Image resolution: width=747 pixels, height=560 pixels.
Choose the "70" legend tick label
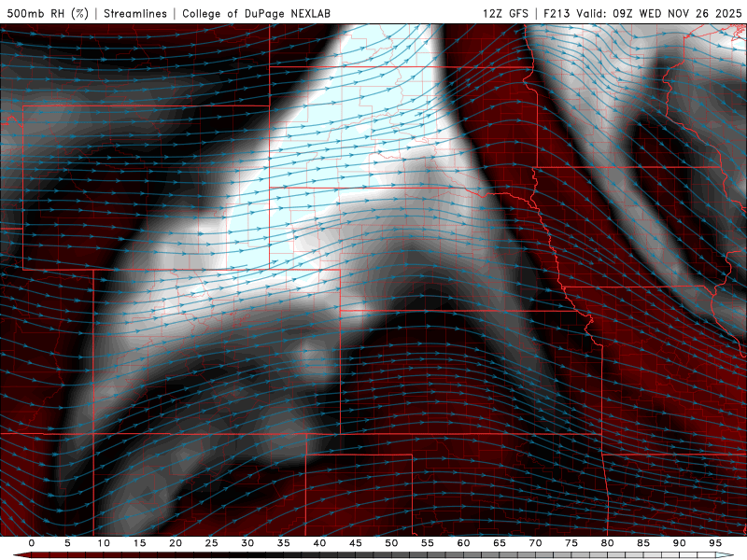click(x=535, y=543)
